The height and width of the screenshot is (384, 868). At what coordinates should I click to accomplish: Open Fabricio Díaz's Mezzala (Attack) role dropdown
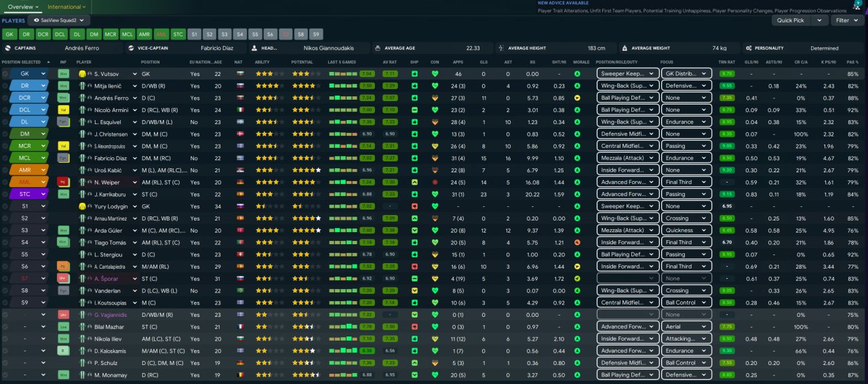click(627, 158)
